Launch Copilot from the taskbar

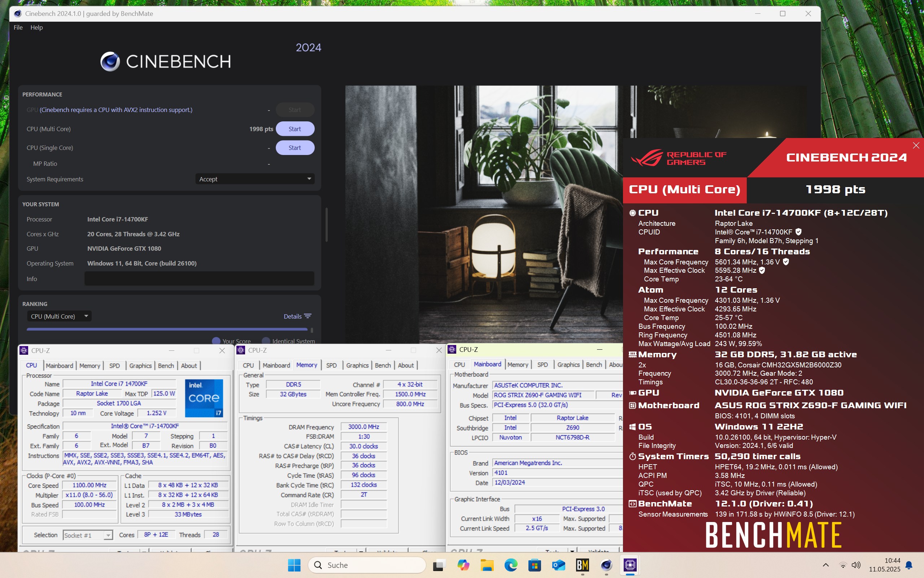(x=463, y=565)
